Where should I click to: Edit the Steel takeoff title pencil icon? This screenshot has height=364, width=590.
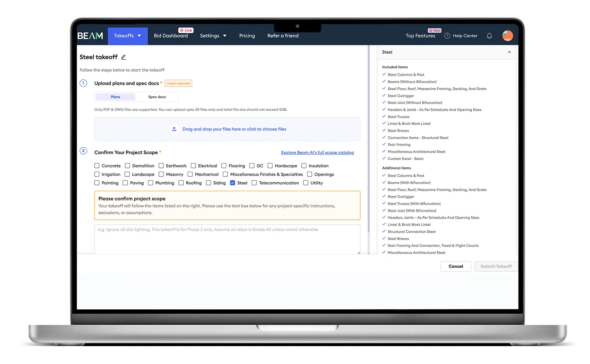123,57
